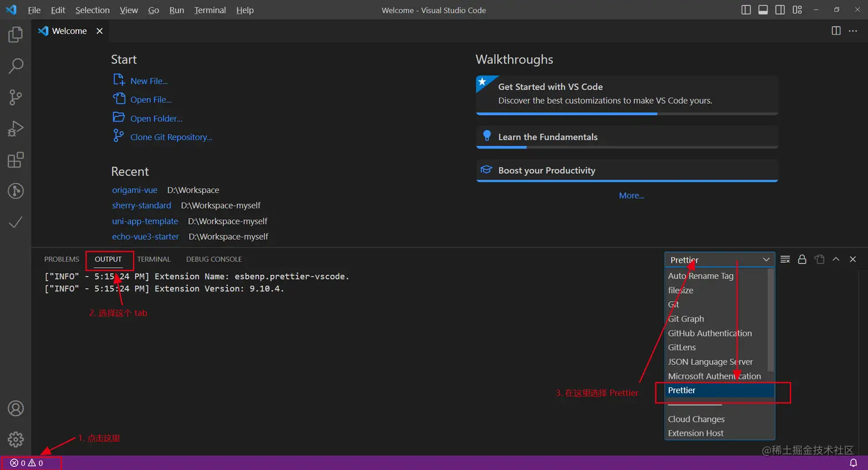Switch to the PROBLEMS panel tab
This screenshot has height=470, width=868.
tap(62, 259)
